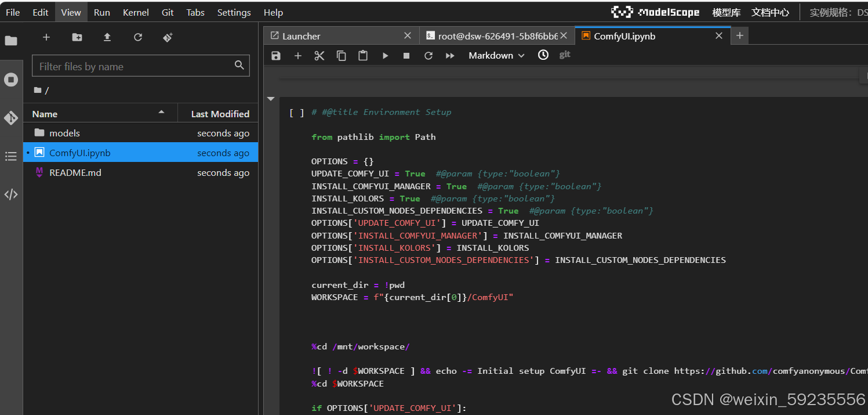Click the "from pathlib import Path" code line

(373, 137)
